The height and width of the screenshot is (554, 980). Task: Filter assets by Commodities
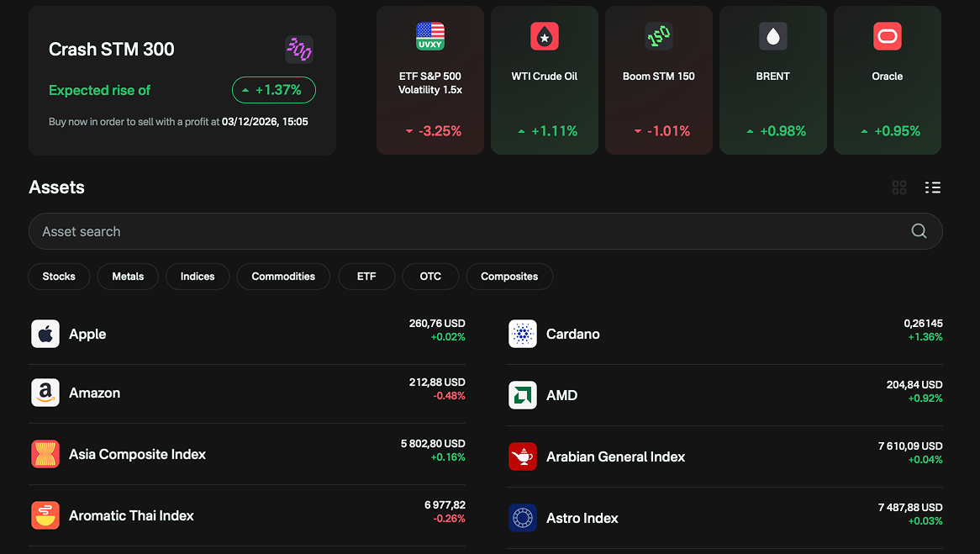coord(283,277)
